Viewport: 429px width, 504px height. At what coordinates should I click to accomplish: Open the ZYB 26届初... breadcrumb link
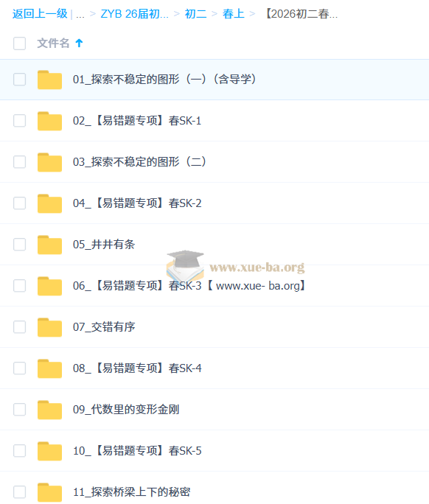[134, 14]
